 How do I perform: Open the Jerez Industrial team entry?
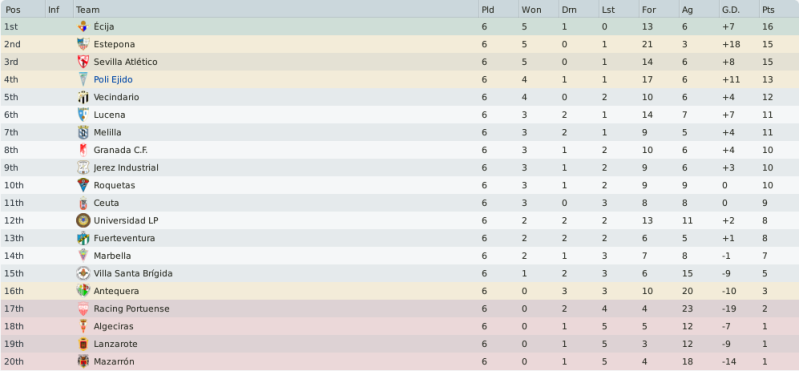coord(126,168)
